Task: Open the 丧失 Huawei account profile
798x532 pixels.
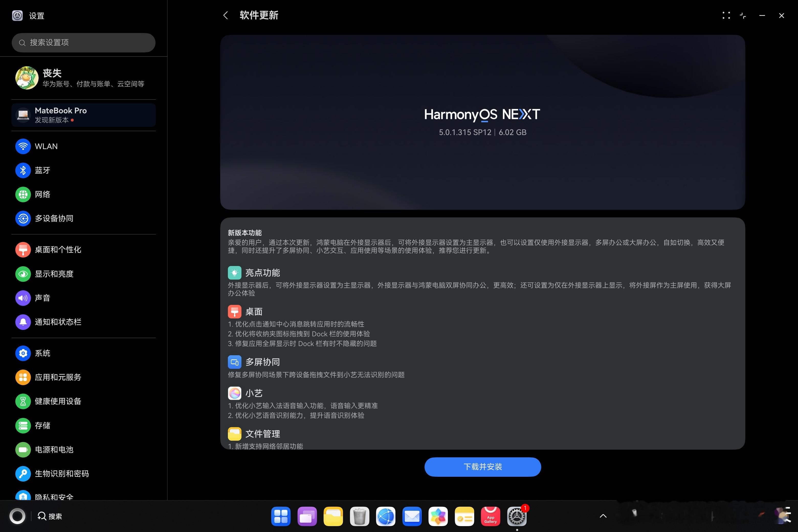Action: coord(83,78)
